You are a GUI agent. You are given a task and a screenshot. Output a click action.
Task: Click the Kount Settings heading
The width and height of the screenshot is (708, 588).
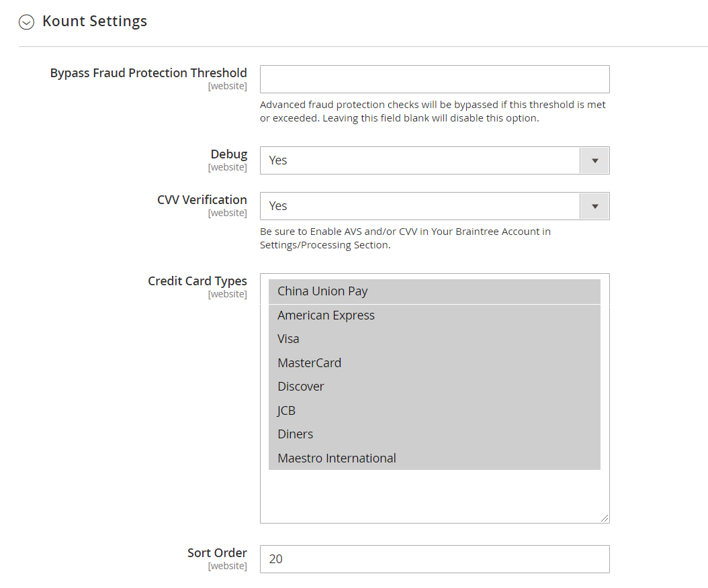click(94, 21)
